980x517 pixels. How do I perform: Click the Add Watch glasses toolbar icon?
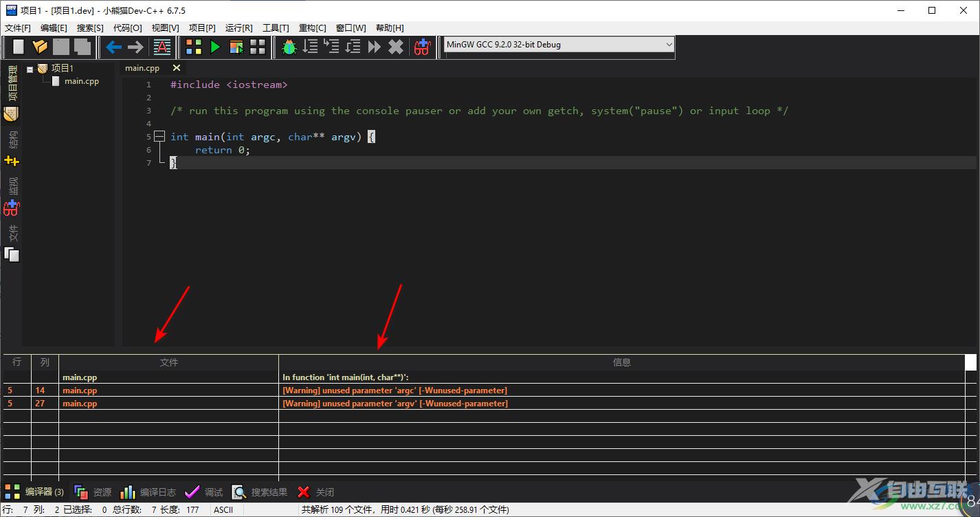click(x=422, y=47)
